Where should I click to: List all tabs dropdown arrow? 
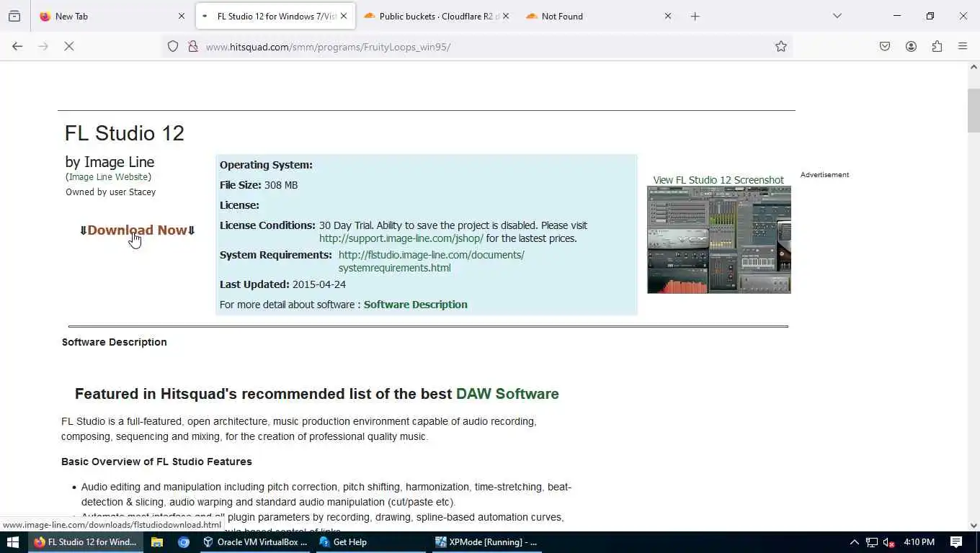click(837, 16)
